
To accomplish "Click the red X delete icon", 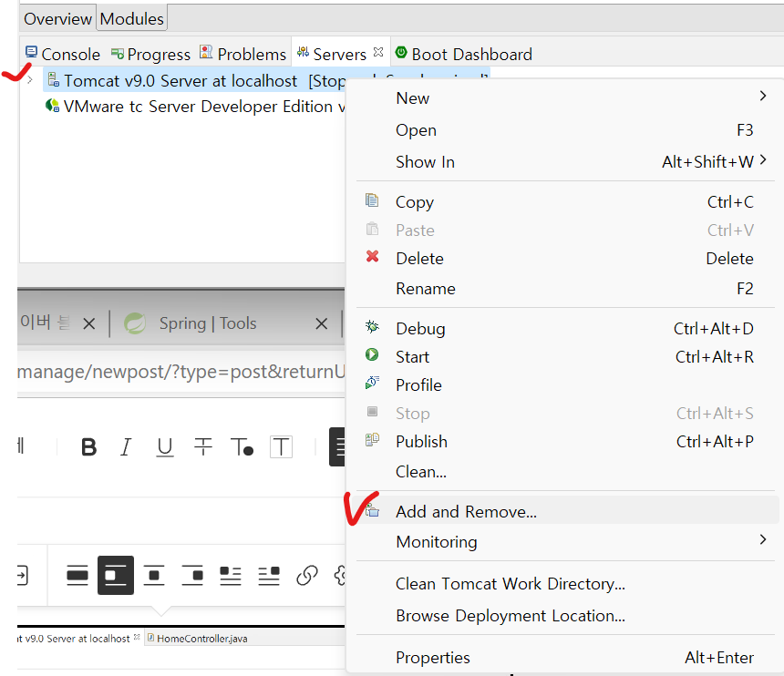I will 372,257.
